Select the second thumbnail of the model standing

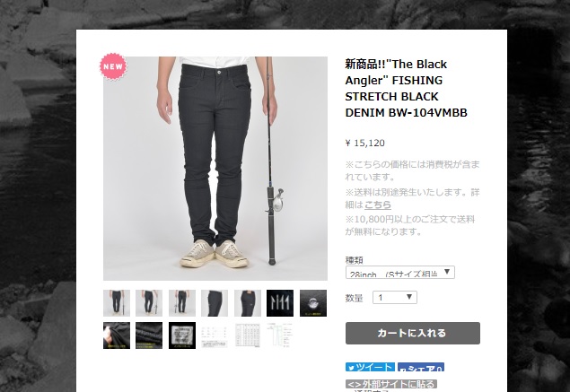tap(149, 303)
